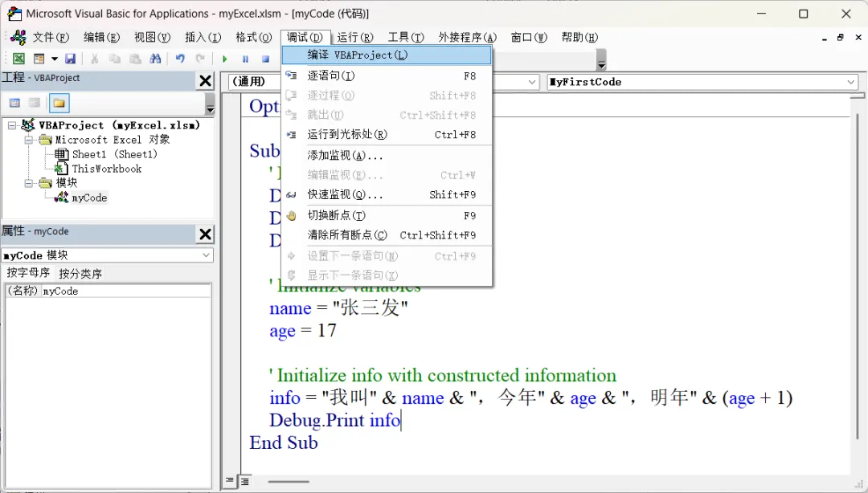Collapse the VBAProject (myExcel.xlsm) tree node
868x493 pixels.
tap(12, 125)
